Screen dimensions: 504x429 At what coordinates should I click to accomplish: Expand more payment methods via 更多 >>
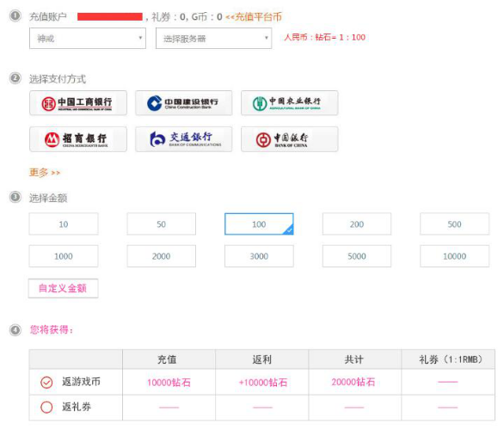click(x=45, y=173)
